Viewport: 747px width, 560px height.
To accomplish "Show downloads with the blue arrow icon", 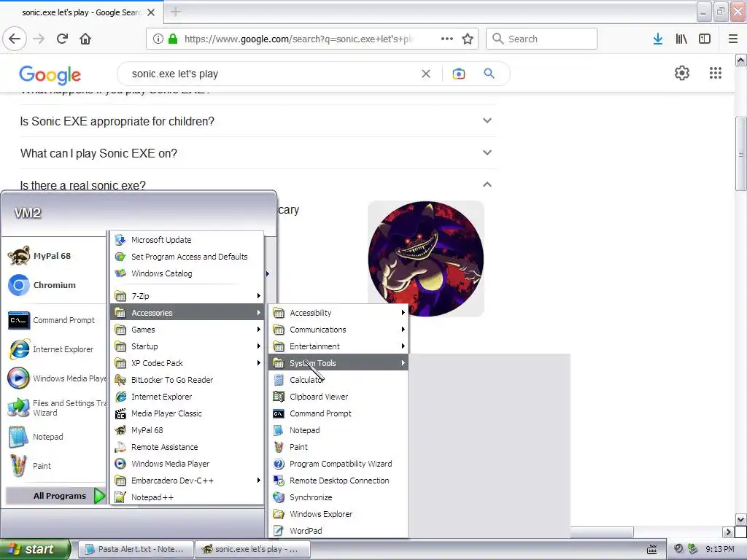I will pos(658,39).
